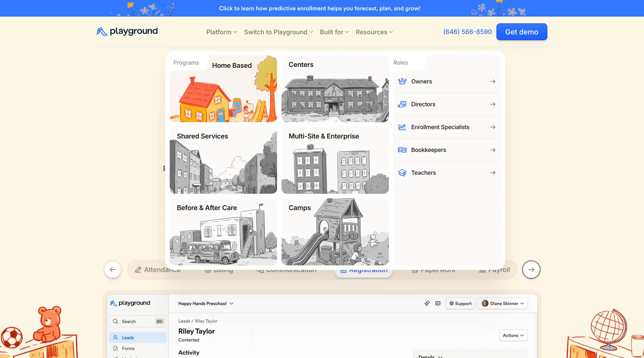The width and height of the screenshot is (644, 358).
Task: Open the chat message icon in app header
Action: [438, 303]
